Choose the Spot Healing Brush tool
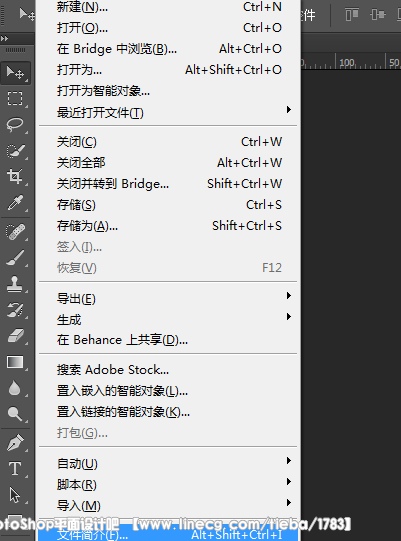 coord(15,232)
